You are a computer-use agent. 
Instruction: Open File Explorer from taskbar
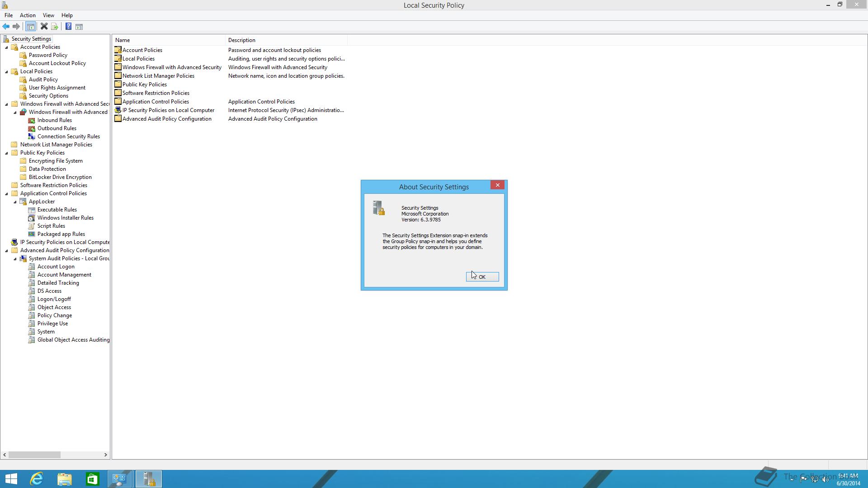[65, 479]
